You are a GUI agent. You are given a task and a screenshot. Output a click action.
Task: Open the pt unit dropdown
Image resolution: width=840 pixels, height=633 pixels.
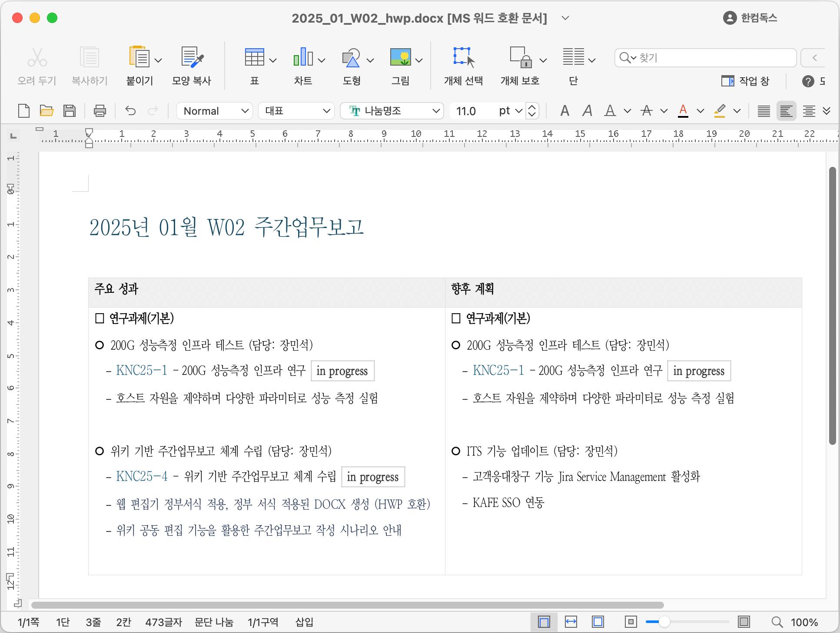tap(518, 111)
